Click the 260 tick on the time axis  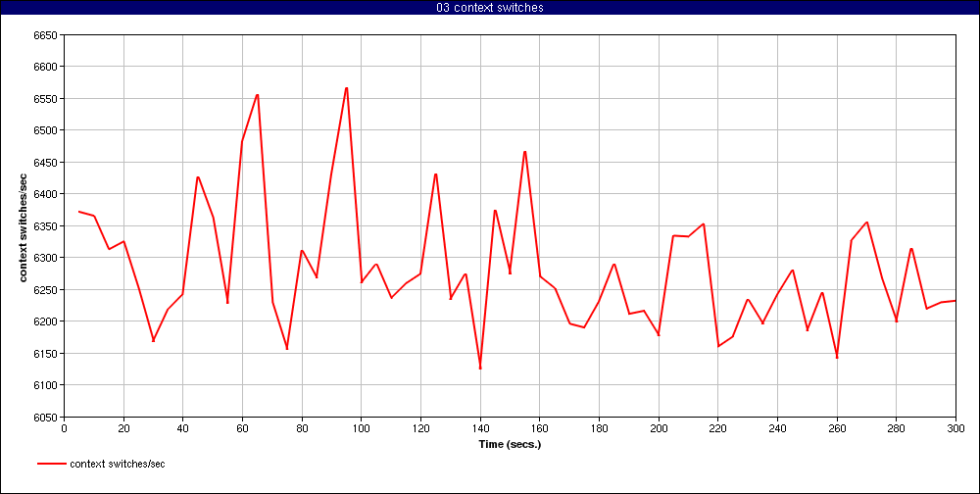[x=837, y=428]
